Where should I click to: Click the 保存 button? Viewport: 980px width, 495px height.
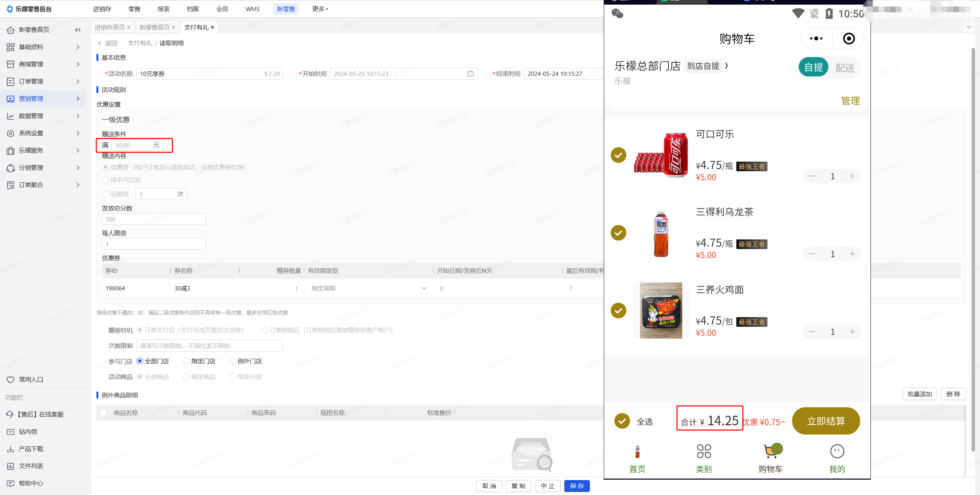(577, 486)
